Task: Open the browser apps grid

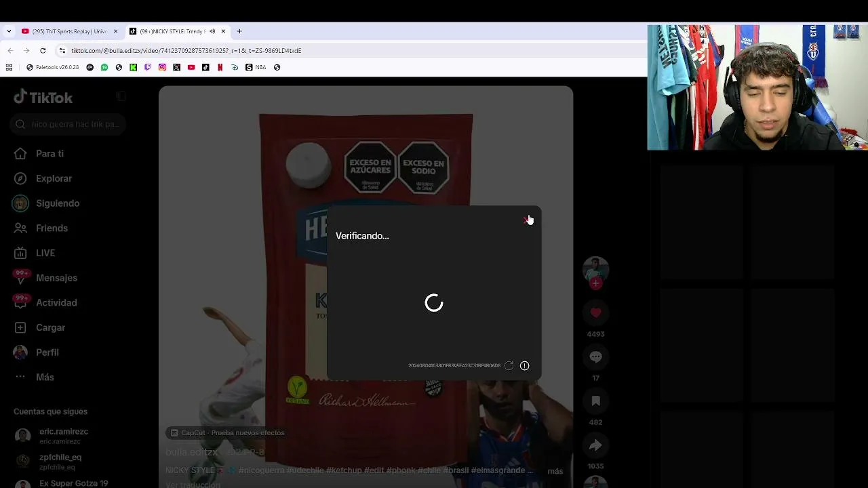Action: (9, 67)
